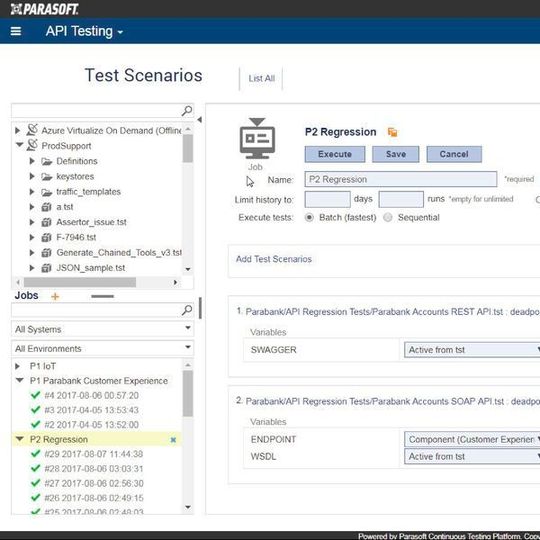Click the Jobs panel resize handle bar
Image resolution: width=540 pixels, height=540 pixels.
point(102,296)
